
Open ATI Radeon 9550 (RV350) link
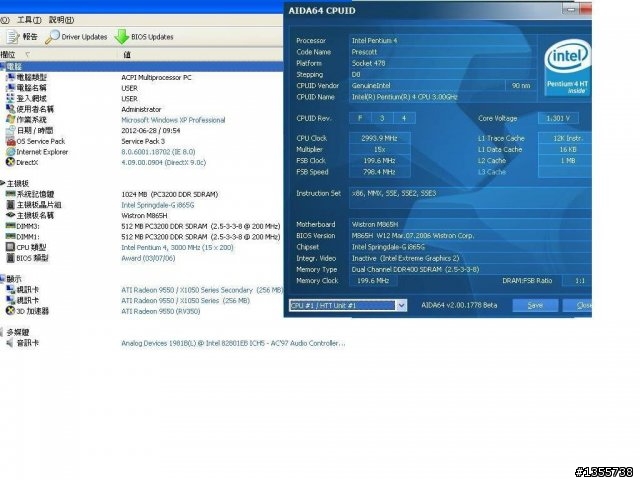pos(161,311)
